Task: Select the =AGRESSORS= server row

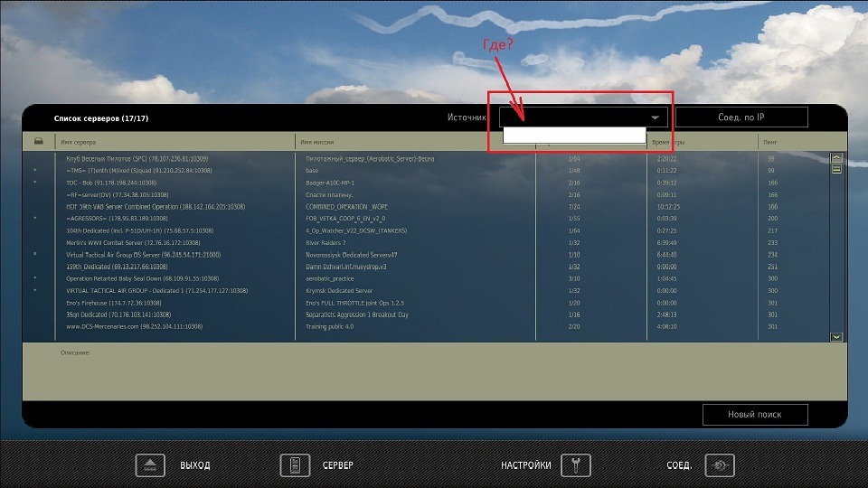Action: tap(114, 218)
